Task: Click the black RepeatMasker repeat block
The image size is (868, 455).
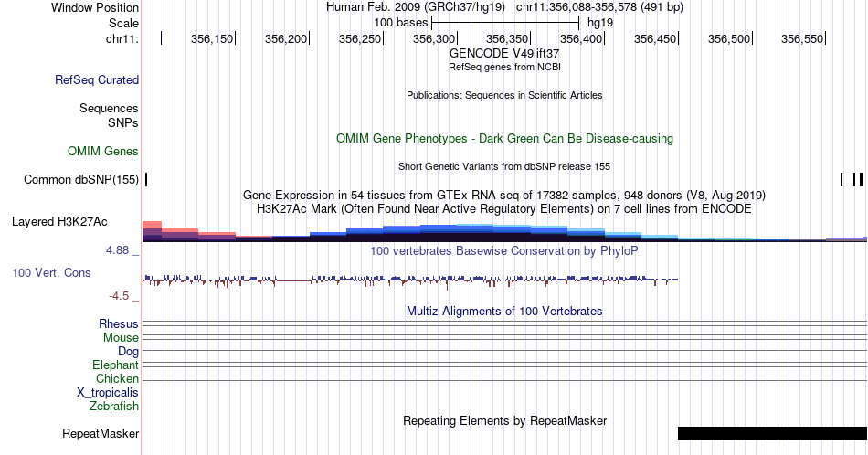Action: (x=772, y=433)
